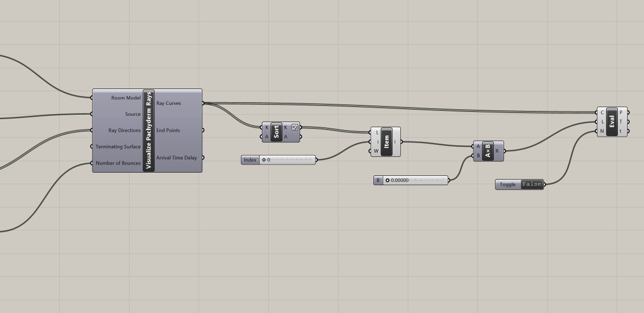The height and width of the screenshot is (313, 644).
Task: Click the Visualize Pachyderm Rays component title
Action: 149,131
